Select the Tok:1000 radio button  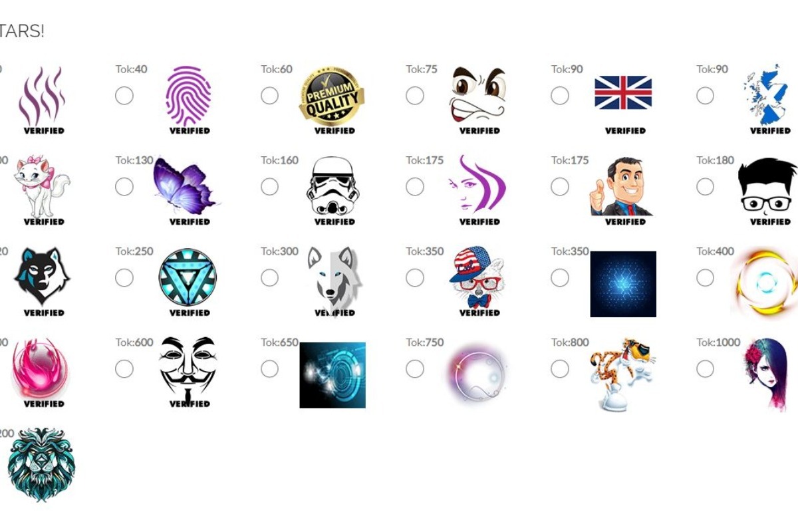click(x=706, y=368)
